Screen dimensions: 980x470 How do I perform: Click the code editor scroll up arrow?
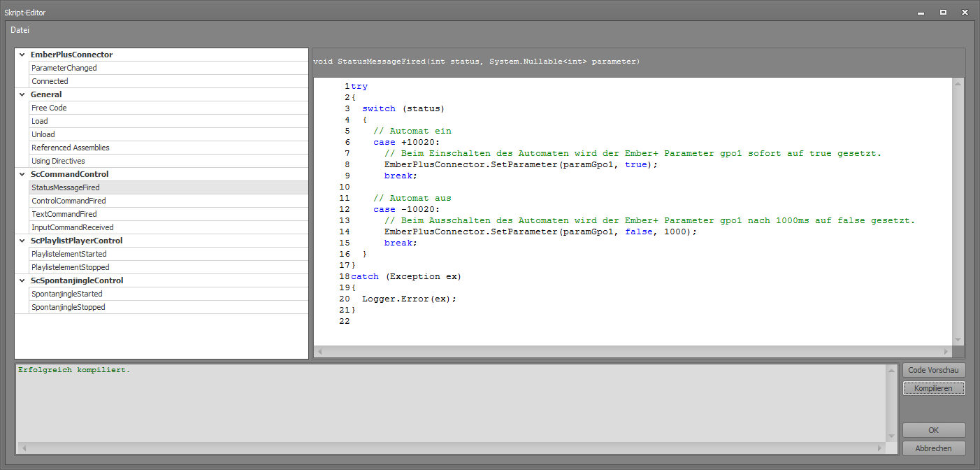[x=958, y=83]
